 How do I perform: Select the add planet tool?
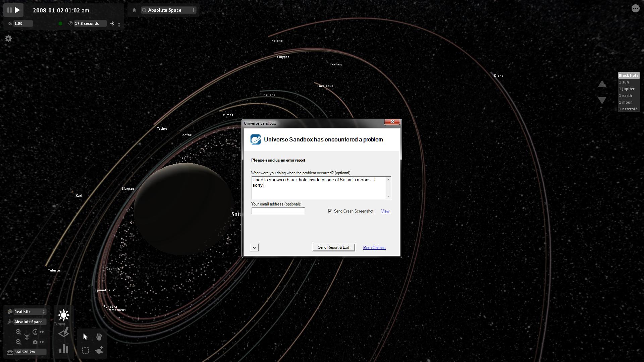point(99,351)
